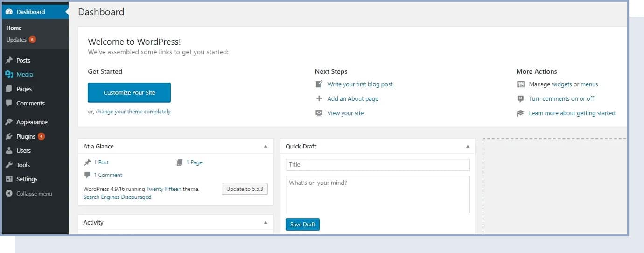Open Comments bubble icon in sidebar
Viewport: 644px width, 253px height.
coord(9,103)
